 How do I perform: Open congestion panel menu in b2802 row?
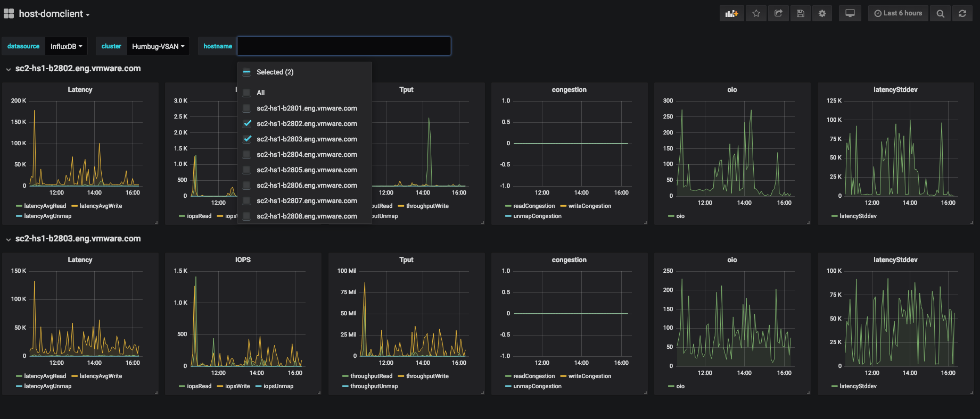569,90
